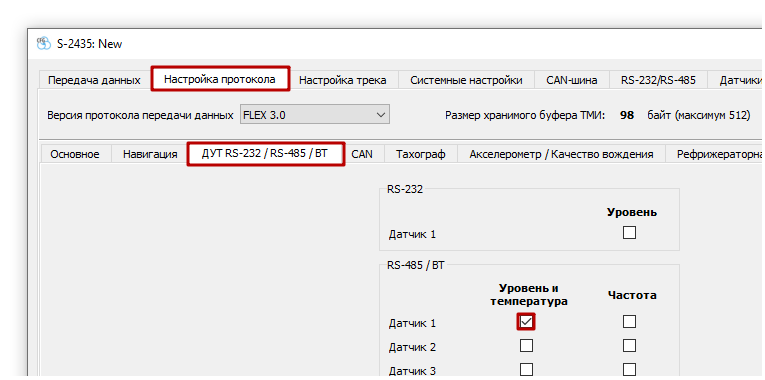765x380 pixels.
Task: Open the Акселерометр / Качество вождения sub-tab
Action: click(561, 154)
